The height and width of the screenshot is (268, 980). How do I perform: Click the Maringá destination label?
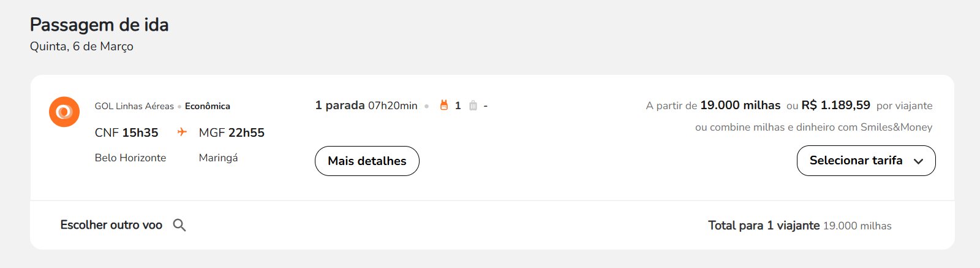click(218, 158)
